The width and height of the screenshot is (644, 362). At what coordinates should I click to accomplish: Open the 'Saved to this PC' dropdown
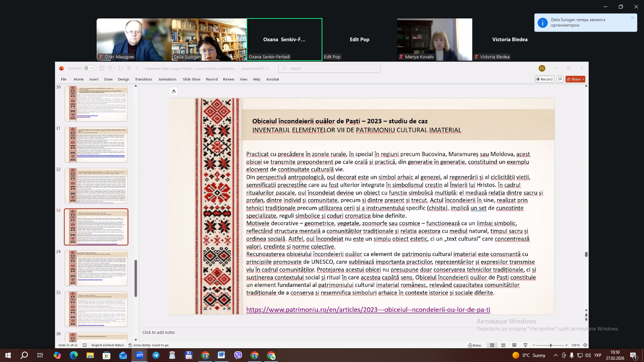coord(268,68)
